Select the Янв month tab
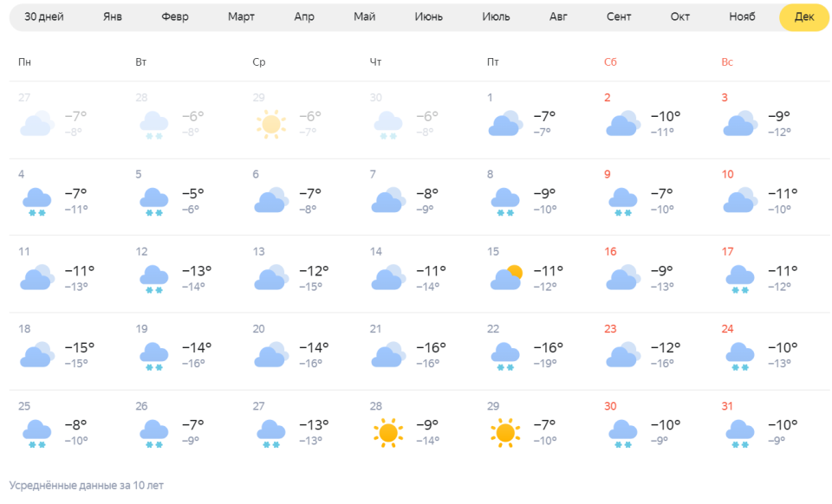Screen dimensions: 832x504 pyautogui.click(x=113, y=17)
